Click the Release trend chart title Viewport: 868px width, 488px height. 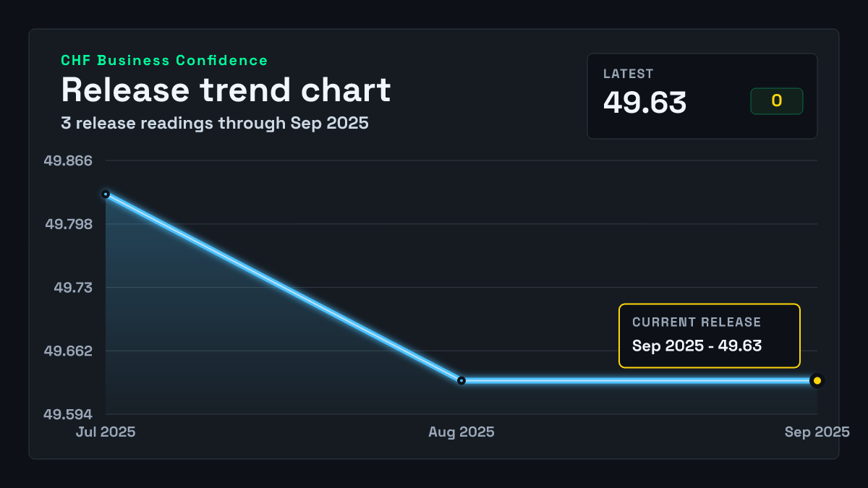click(x=226, y=90)
